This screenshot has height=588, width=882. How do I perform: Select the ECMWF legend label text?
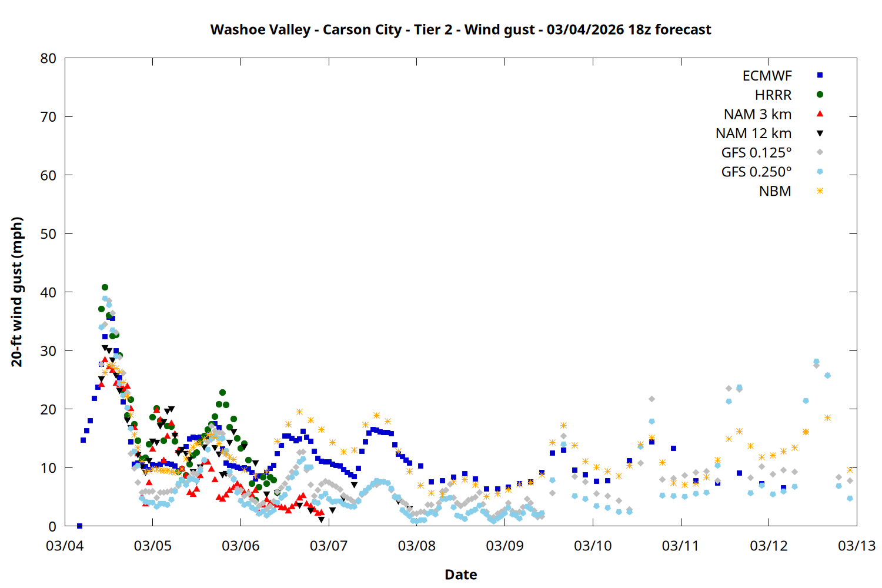(767, 76)
